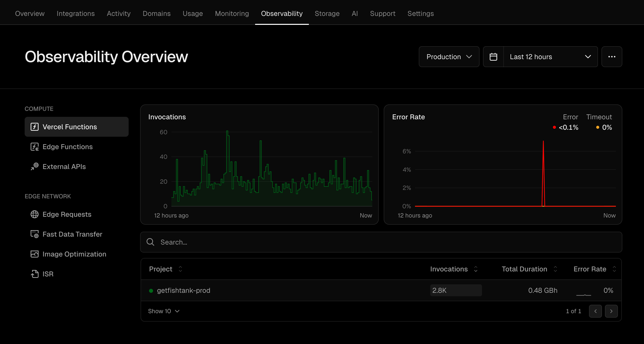Image resolution: width=644 pixels, height=344 pixels.
Task: Select the Vercel Functions sidebar icon
Action: [35, 127]
